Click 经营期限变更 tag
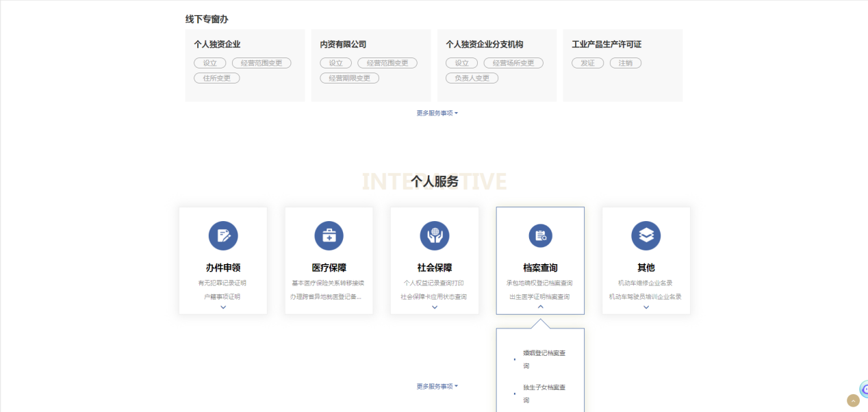868x412 pixels. point(349,78)
